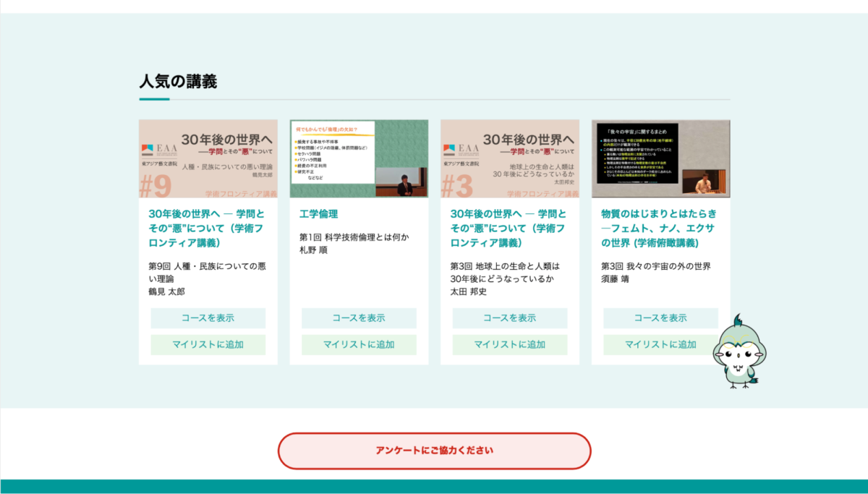868x494 pixels.
Task: Open the lecture #3 EAA thumbnail
Action: click(510, 159)
